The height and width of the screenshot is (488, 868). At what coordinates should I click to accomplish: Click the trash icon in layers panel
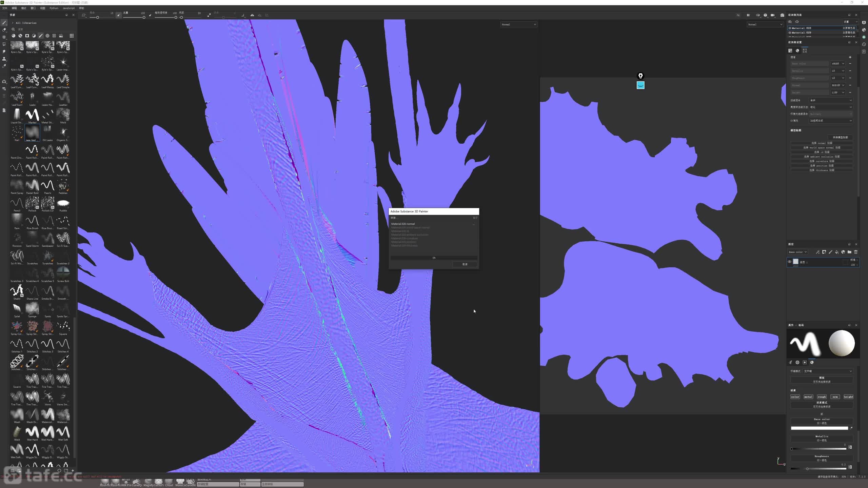pos(856,252)
